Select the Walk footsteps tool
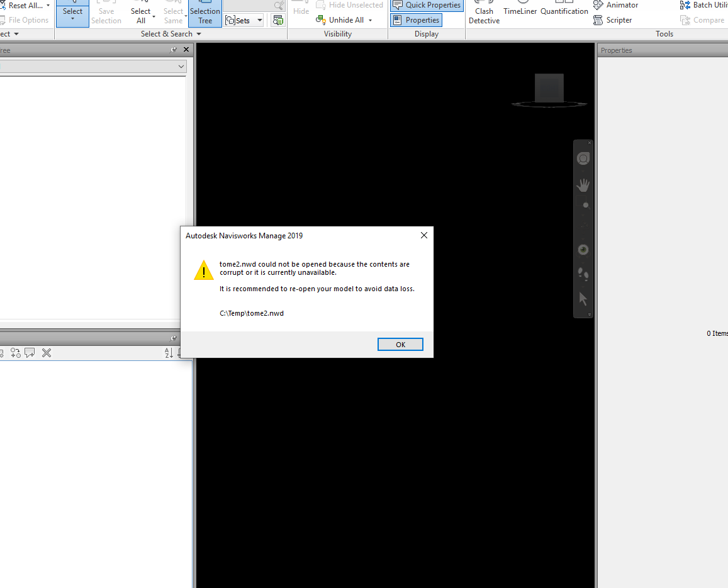Image resolution: width=728 pixels, height=588 pixels. [583, 274]
